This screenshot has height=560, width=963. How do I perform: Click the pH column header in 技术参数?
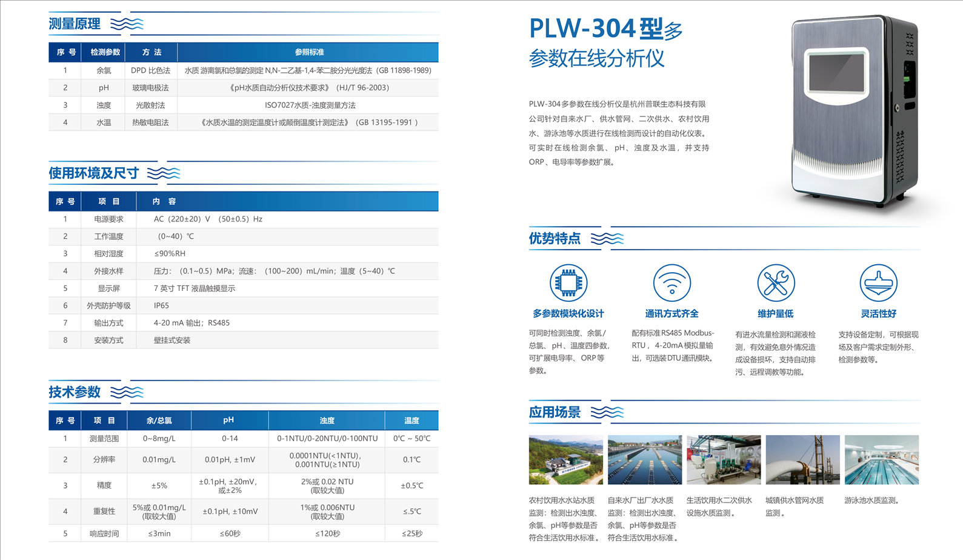pos(228,419)
